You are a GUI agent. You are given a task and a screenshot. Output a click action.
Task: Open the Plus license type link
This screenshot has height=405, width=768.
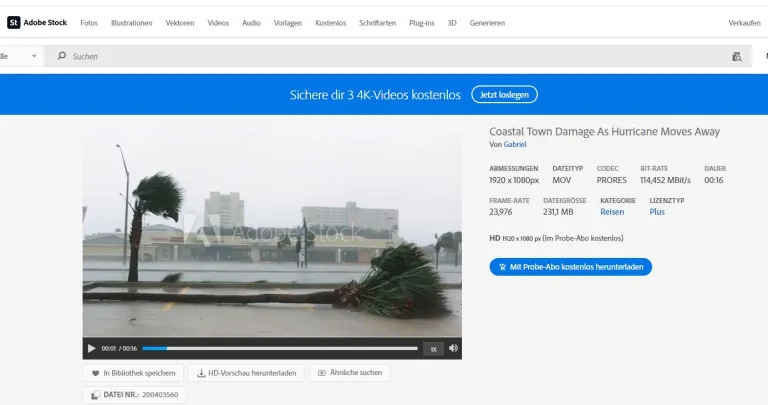(657, 212)
